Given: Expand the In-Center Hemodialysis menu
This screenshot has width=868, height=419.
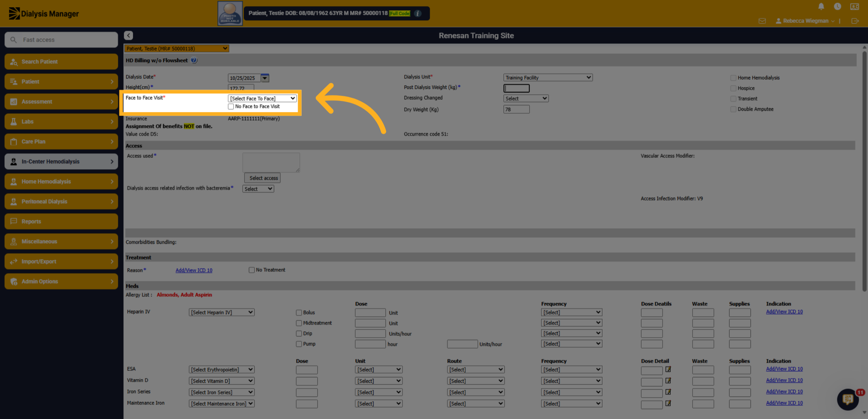Looking at the screenshot, I should (61, 162).
